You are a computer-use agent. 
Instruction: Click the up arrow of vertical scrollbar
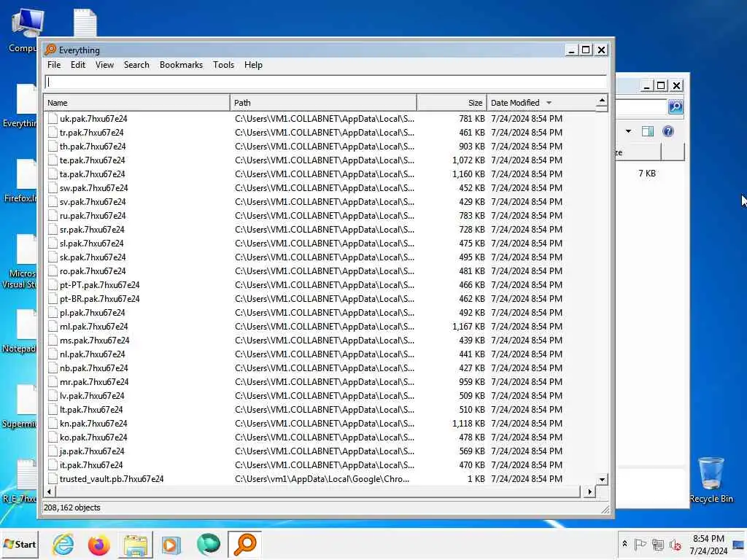pos(602,101)
